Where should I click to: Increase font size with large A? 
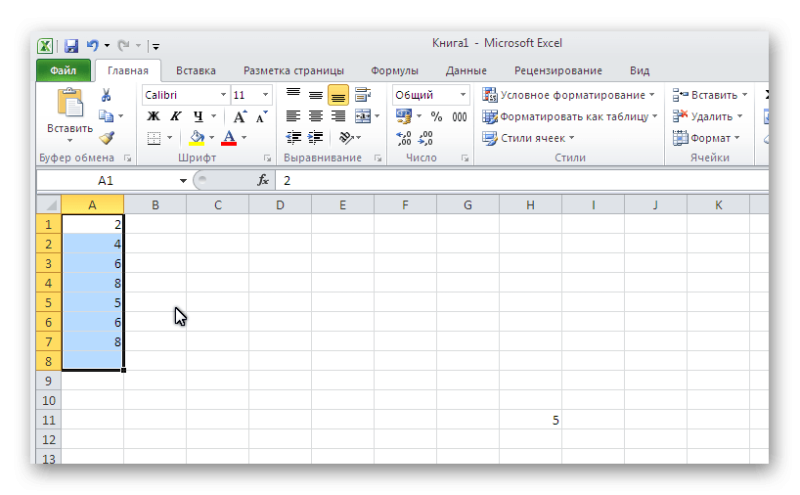[x=239, y=117]
